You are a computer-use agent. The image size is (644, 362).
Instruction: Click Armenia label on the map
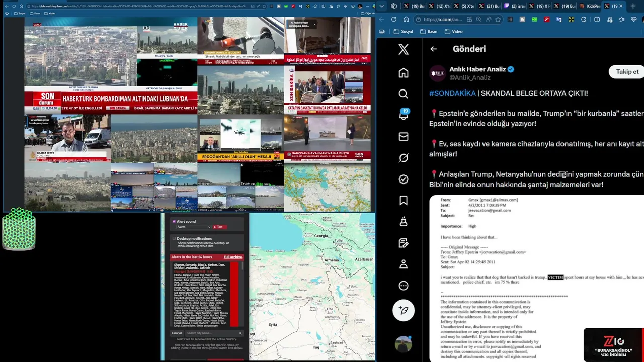[x=332, y=260]
